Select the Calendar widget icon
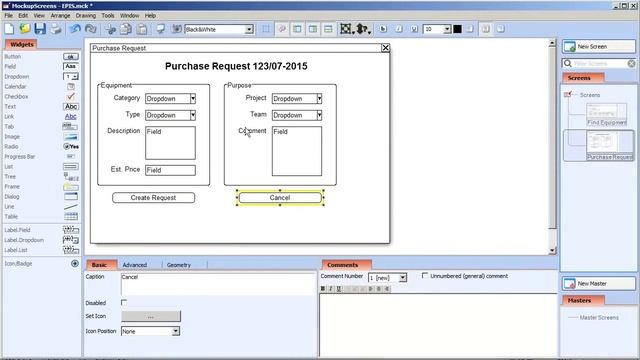Image resolution: width=640 pixels, height=360 pixels. pos(71,87)
